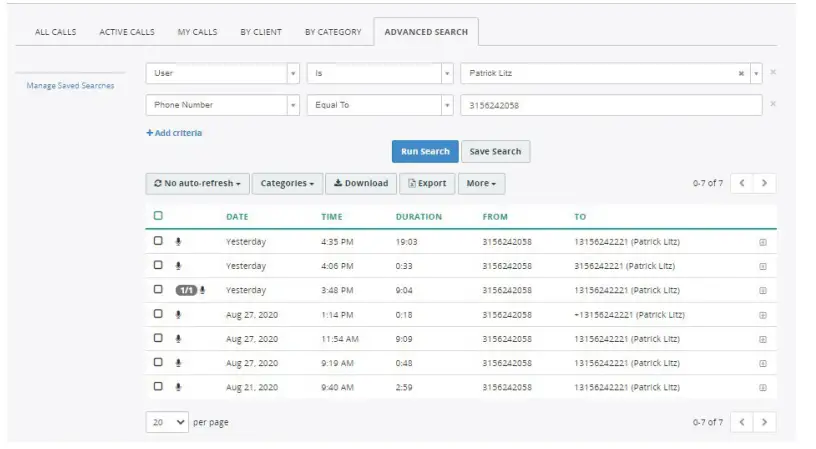
Task: Switch to the Active Calls tab
Action: point(127,32)
